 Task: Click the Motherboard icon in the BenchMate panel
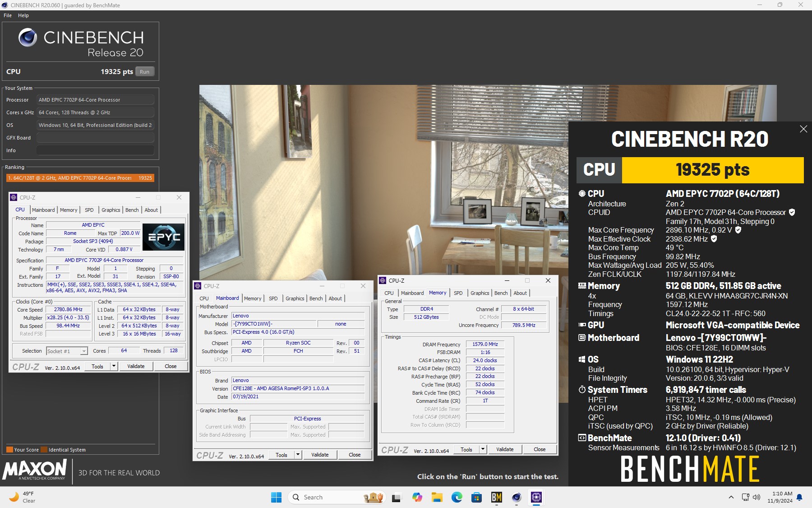(x=582, y=338)
